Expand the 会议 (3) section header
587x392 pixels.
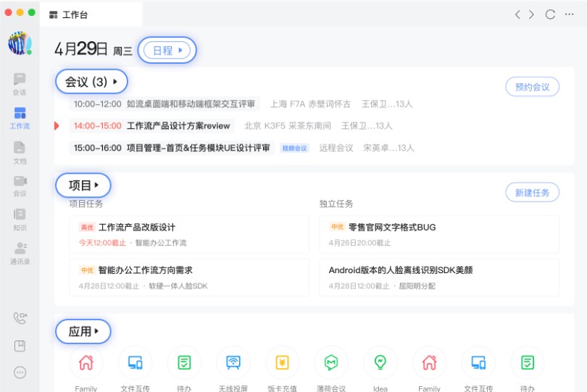coord(91,82)
